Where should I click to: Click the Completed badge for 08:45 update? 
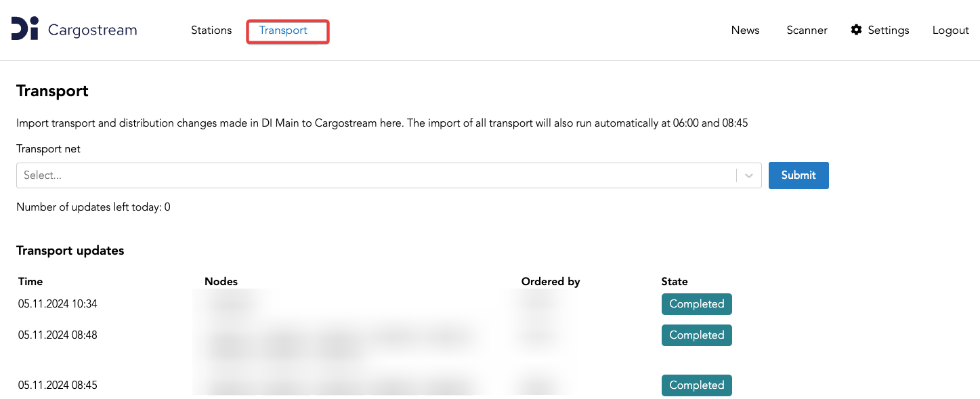click(697, 385)
